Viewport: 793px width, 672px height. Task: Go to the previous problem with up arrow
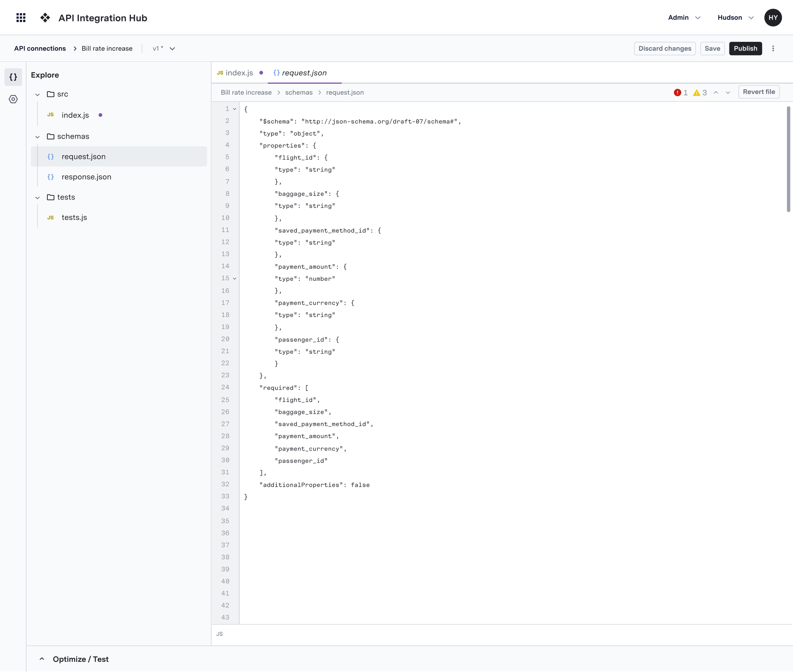(x=716, y=93)
